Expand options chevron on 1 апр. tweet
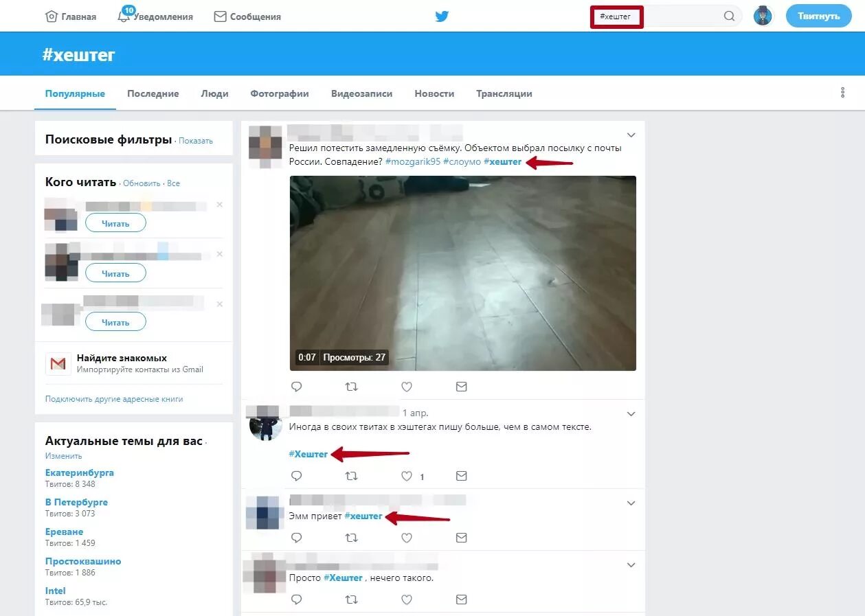The width and height of the screenshot is (865, 616). [631, 414]
